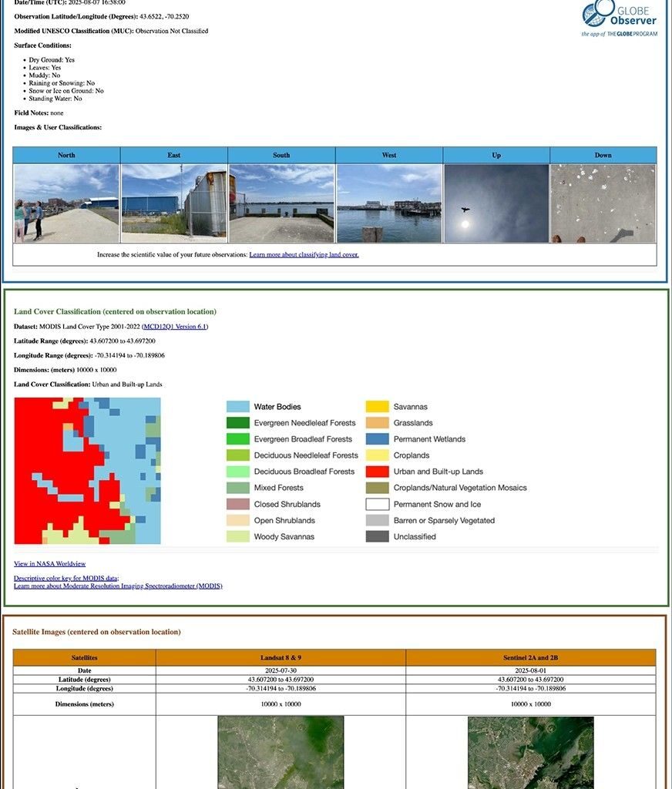Select the Landsat 8 & 9 column header
The image size is (672, 789).
281,657
